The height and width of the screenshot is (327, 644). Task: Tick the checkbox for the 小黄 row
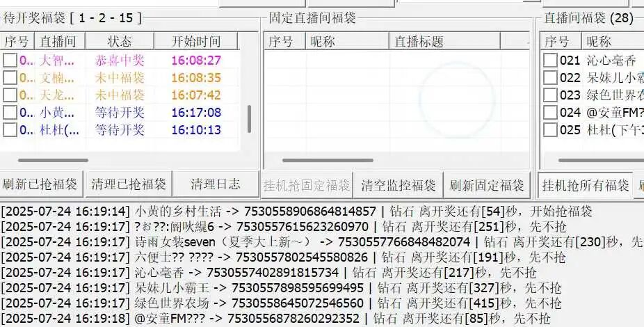click(x=10, y=112)
